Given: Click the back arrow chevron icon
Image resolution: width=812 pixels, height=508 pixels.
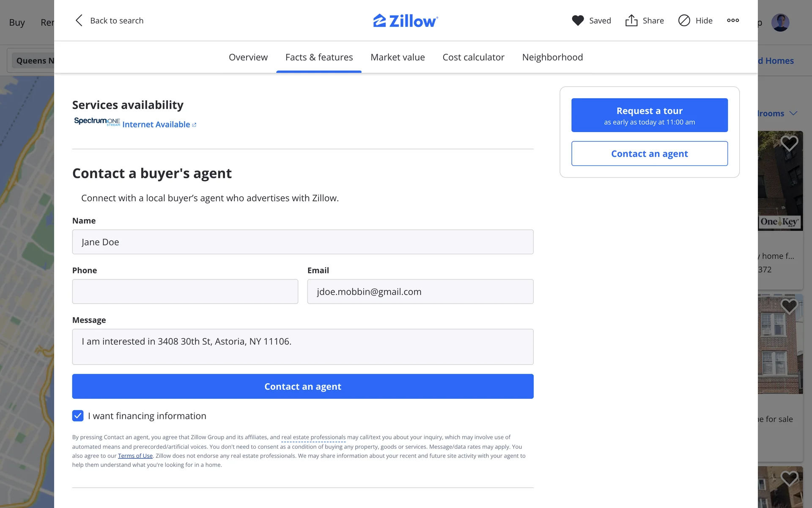Looking at the screenshot, I should tap(79, 20).
